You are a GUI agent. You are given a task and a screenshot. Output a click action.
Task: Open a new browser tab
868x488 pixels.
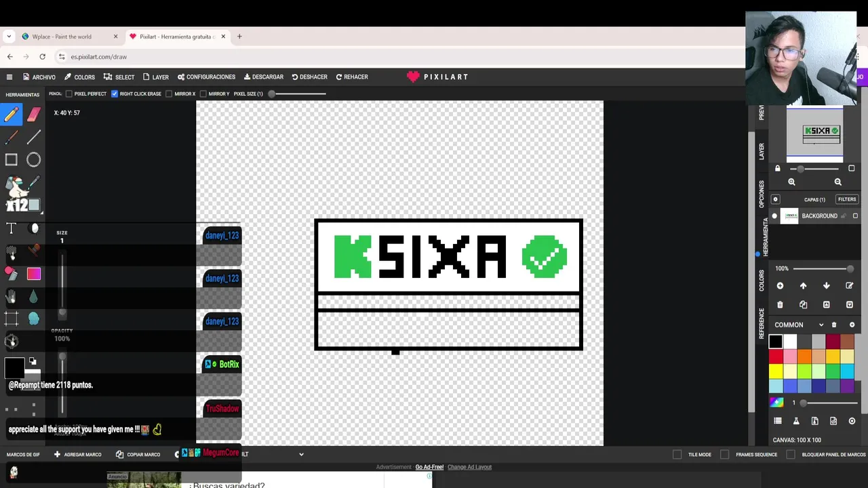click(239, 37)
